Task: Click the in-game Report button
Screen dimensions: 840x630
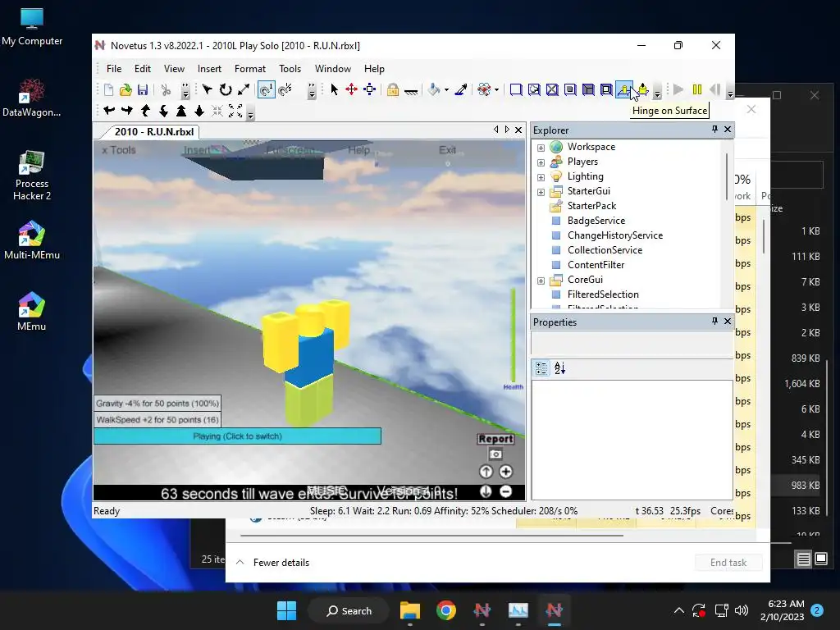Action: (x=495, y=439)
